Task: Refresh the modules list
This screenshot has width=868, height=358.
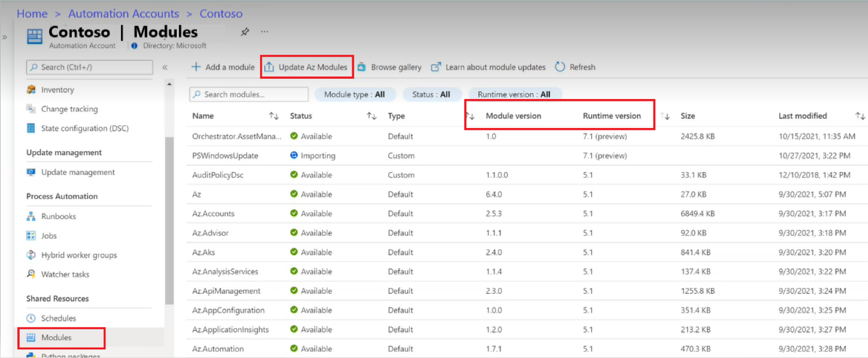Action: click(x=575, y=67)
